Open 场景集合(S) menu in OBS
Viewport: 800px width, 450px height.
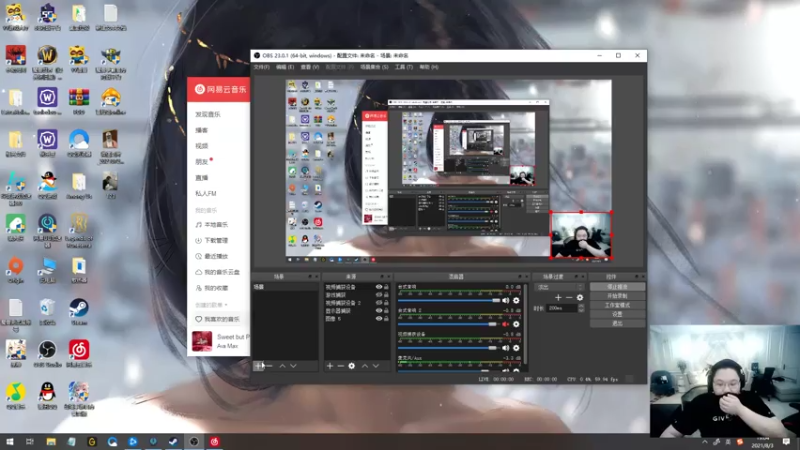[374, 67]
